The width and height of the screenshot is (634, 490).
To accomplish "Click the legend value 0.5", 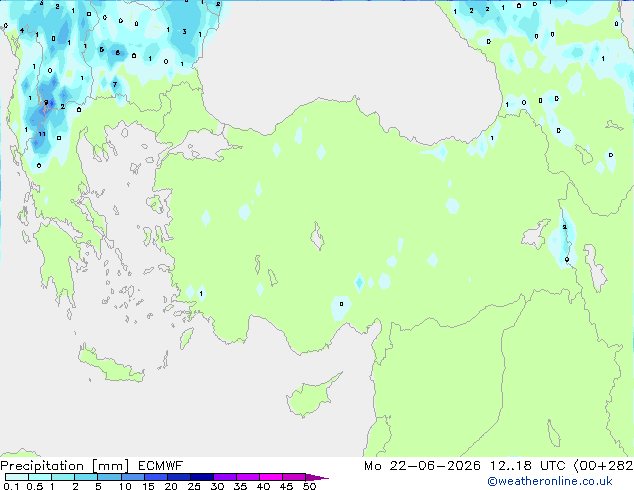I will 35,486.
